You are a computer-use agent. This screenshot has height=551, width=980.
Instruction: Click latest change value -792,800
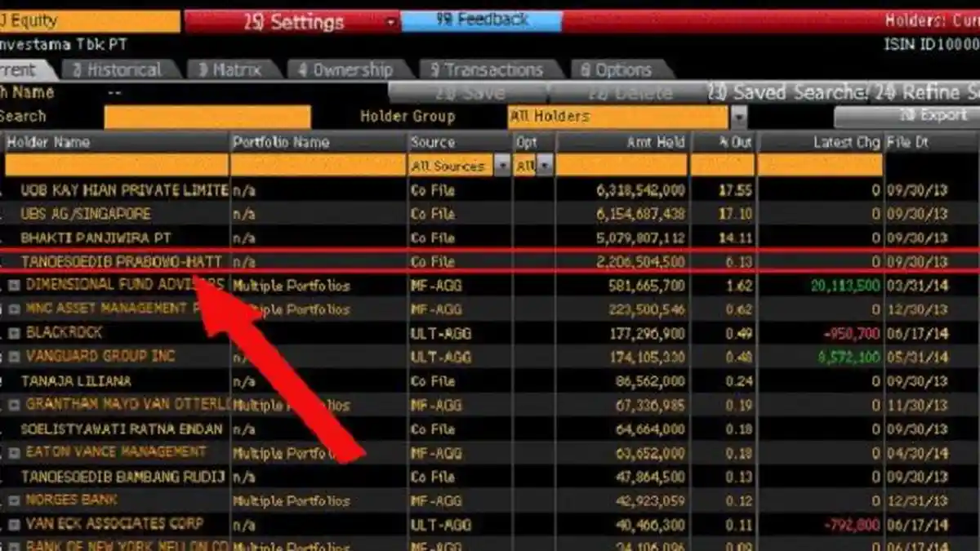coord(850,524)
